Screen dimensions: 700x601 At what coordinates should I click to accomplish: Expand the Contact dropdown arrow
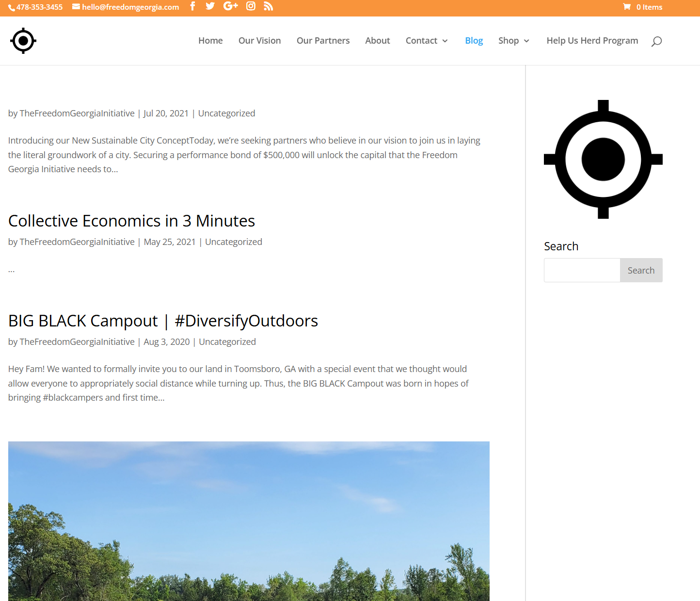click(445, 41)
